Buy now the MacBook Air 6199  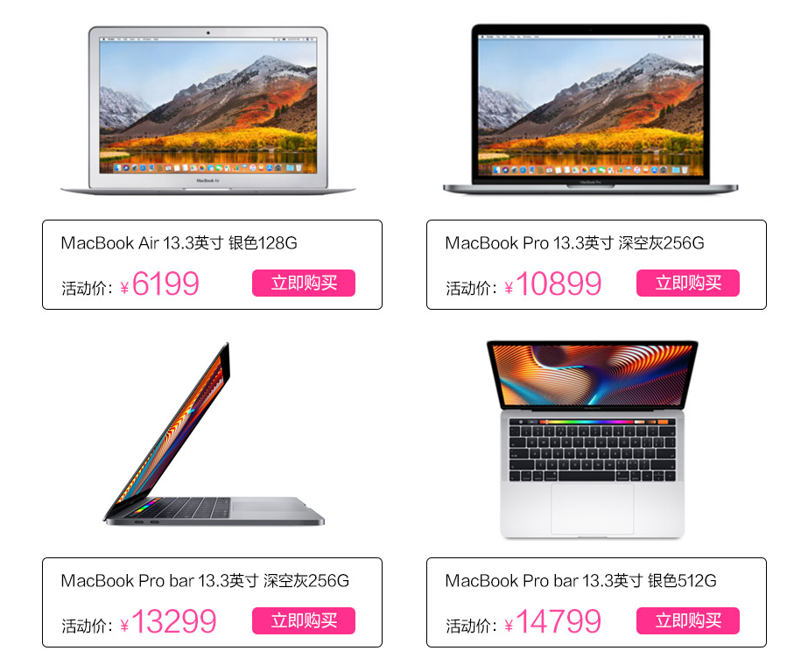pos(304,283)
